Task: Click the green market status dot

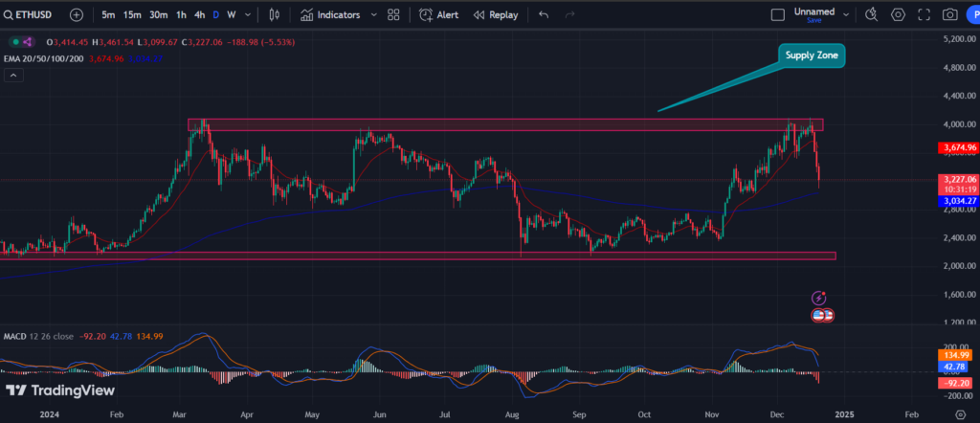Action: (13, 42)
